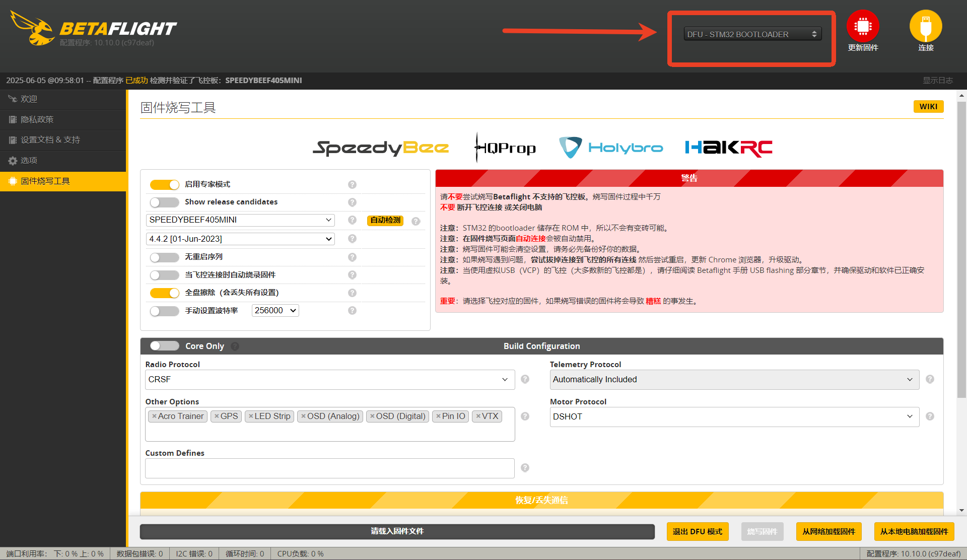Open help icon for Other Options
Screen dimensions: 967x560
525,416
